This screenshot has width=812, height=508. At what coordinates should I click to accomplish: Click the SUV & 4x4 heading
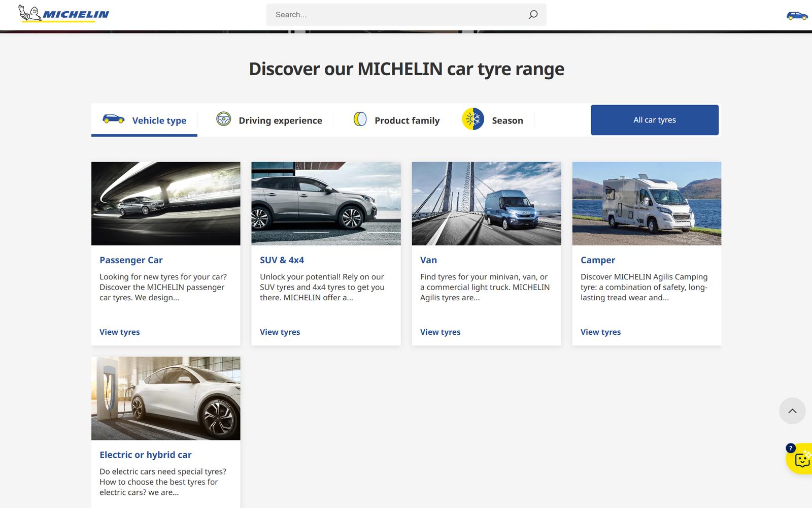point(282,260)
